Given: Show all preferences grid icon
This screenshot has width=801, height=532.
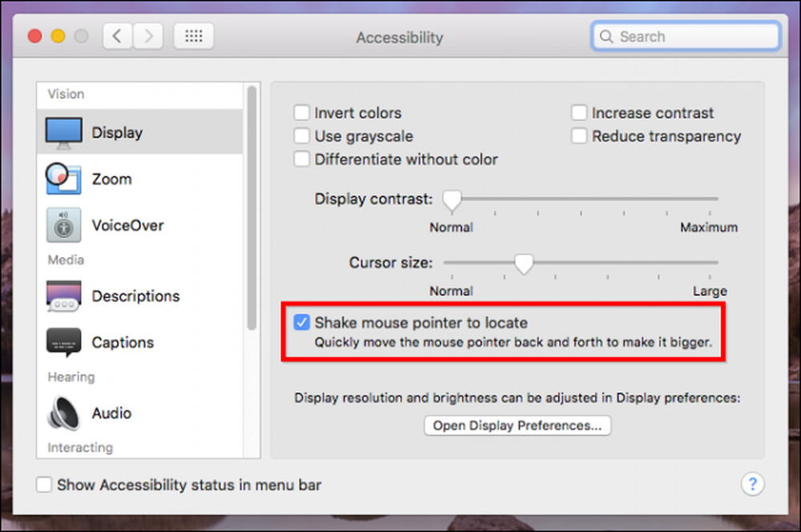Looking at the screenshot, I should 194,36.
